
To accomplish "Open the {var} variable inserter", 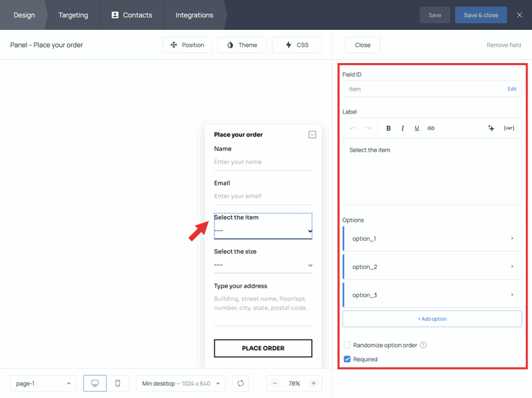I will (509, 128).
